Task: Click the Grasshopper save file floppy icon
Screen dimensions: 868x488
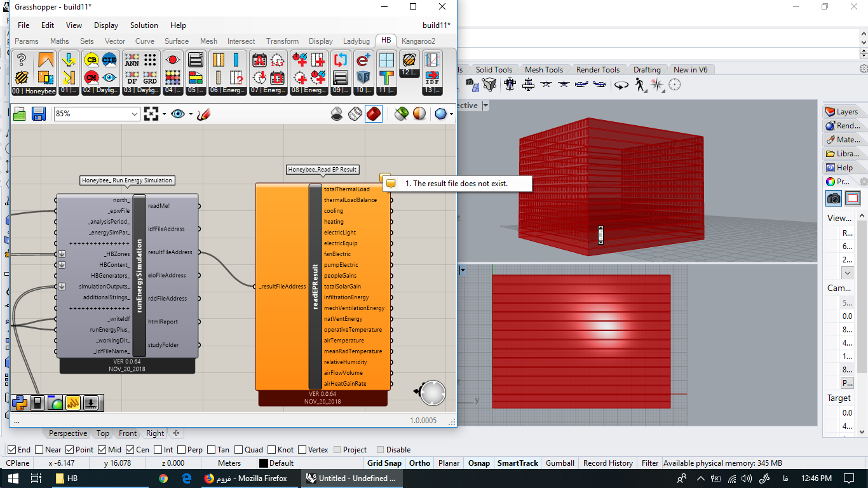Action: pos(38,114)
